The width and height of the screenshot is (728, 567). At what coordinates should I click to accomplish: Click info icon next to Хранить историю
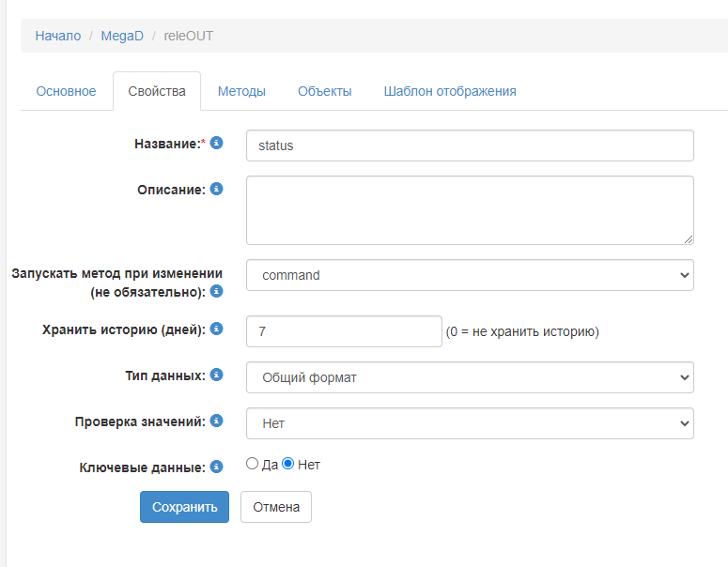[x=216, y=329]
